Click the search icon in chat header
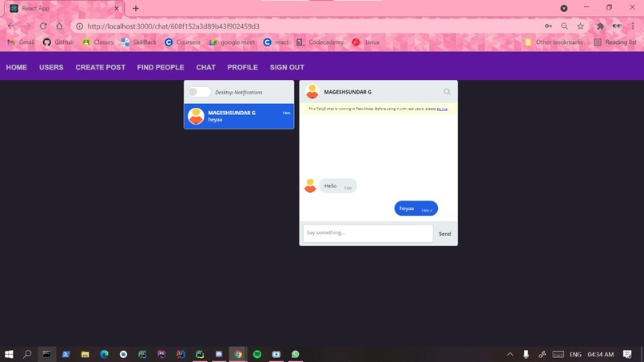Screen dimensions: 644x362 click(x=447, y=92)
